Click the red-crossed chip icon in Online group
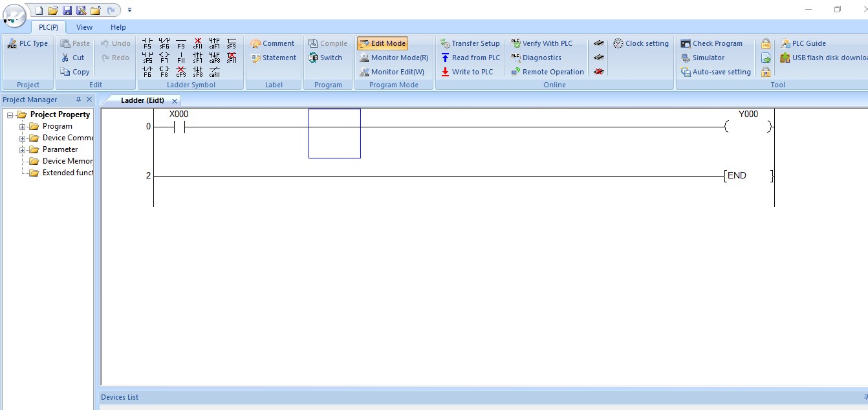This screenshot has height=410, width=868. pyautogui.click(x=598, y=72)
